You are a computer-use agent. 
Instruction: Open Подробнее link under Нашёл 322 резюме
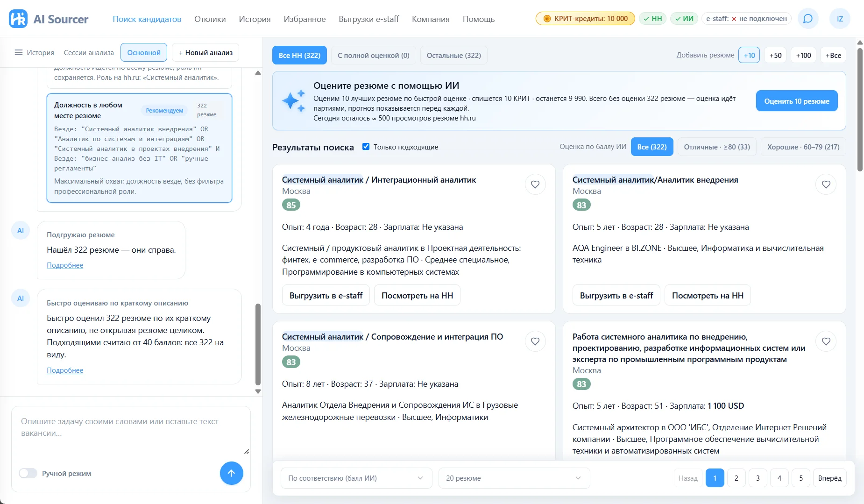[65, 265]
